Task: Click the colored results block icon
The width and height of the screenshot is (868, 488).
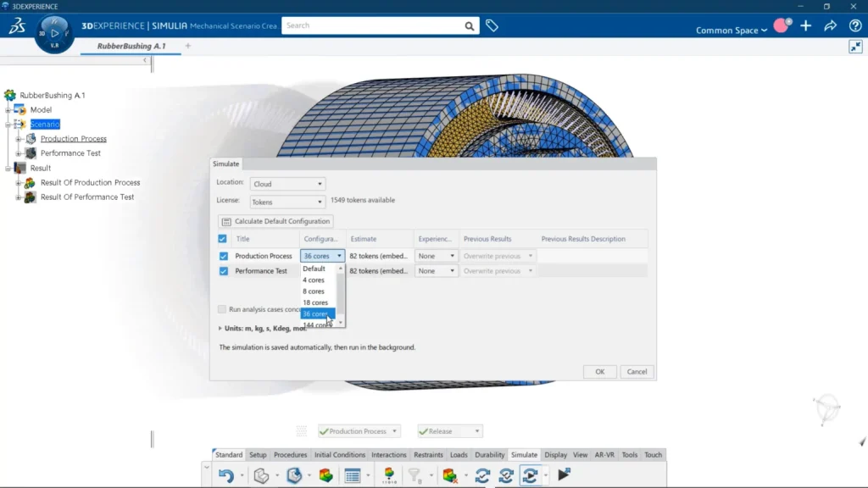Action: click(326, 475)
